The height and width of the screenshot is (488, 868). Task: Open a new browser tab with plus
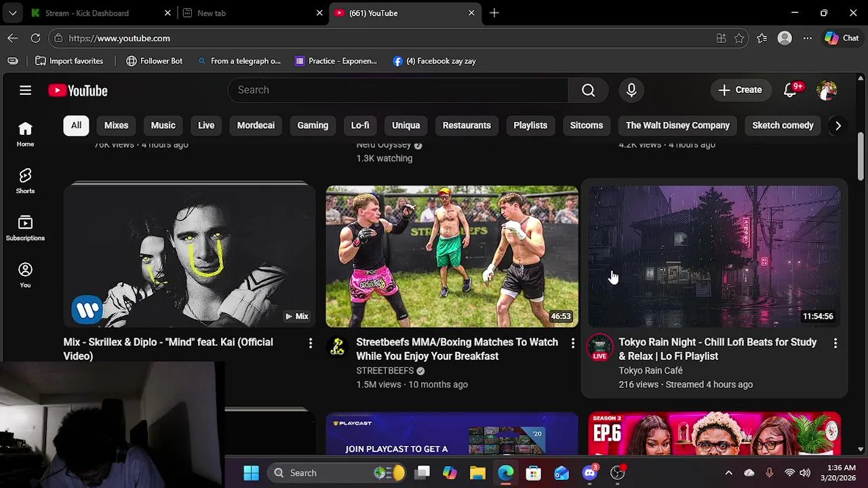[494, 13]
